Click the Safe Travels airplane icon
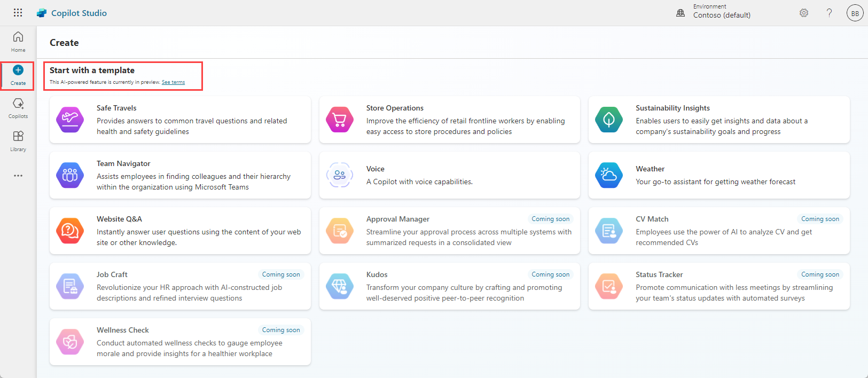 70,120
